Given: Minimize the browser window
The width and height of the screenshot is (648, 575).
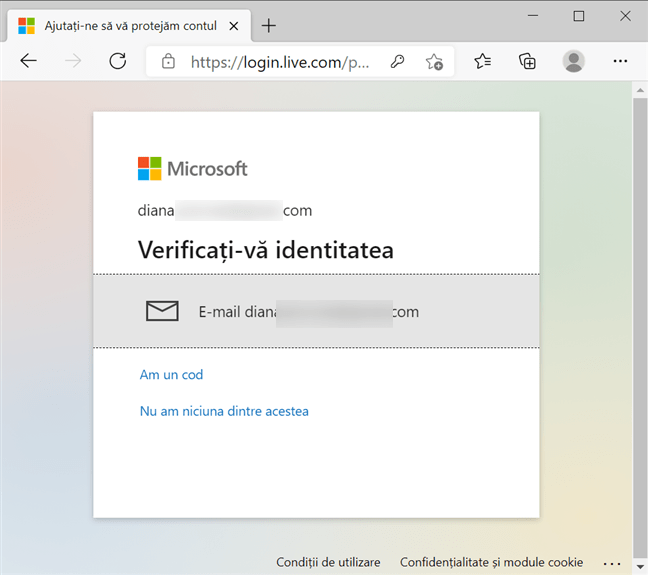Looking at the screenshot, I should [x=533, y=16].
